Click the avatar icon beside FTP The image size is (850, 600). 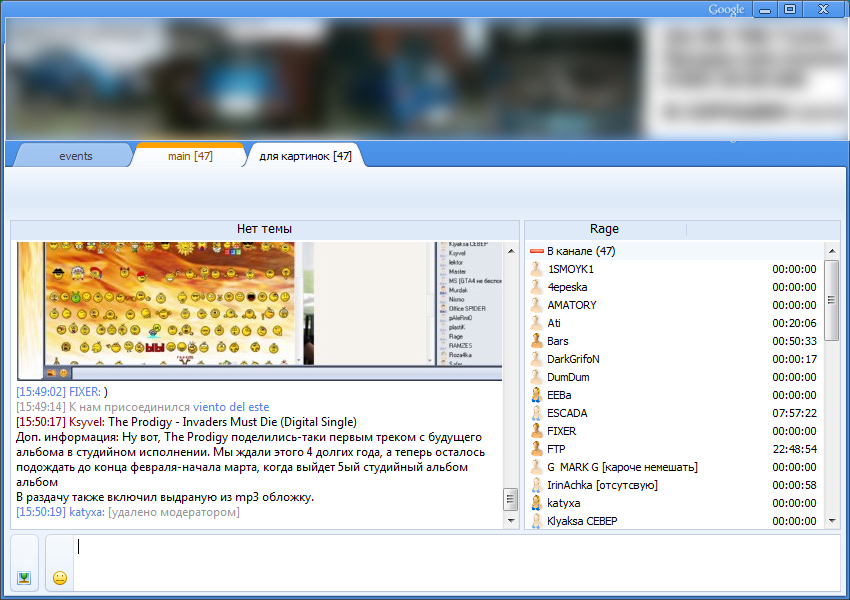coord(537,449)
